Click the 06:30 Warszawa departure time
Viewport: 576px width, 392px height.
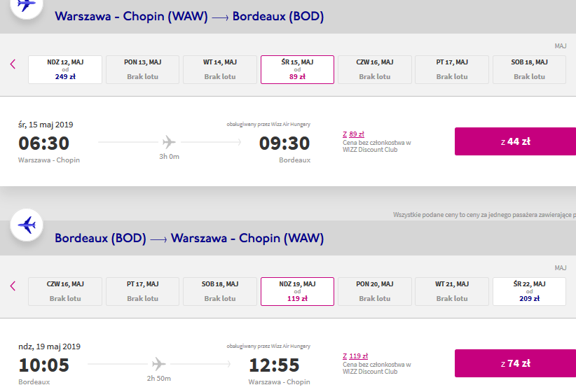pos(43,143)
